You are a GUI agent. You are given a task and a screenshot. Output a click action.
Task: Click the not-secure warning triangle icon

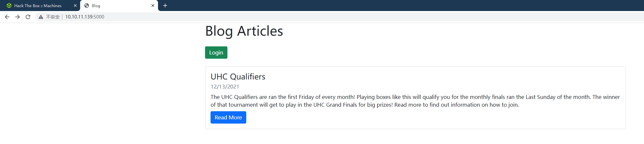(x=41, y=17)
